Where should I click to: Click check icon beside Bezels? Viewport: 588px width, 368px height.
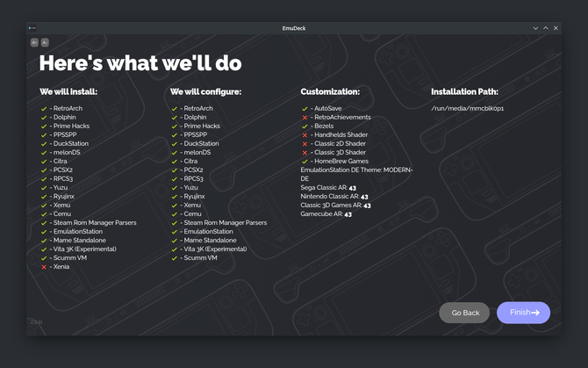point(305,126)
